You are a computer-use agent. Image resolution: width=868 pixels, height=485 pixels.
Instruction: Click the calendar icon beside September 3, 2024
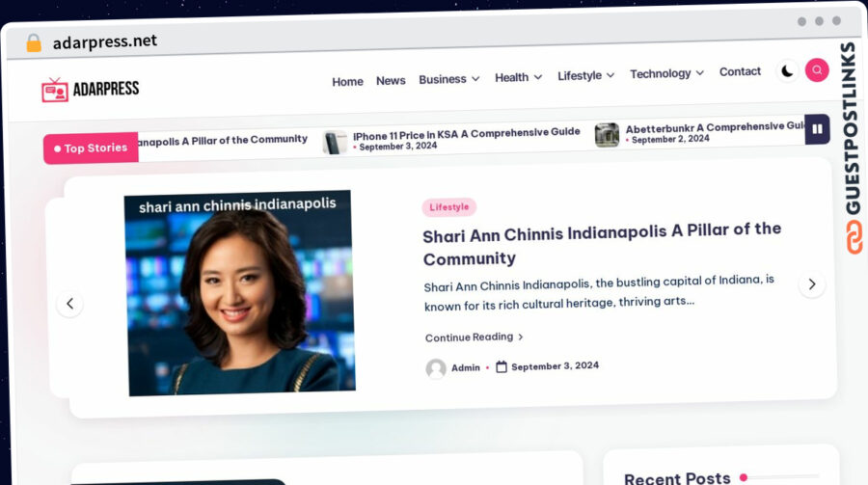pyautogui.click(x=501, y=366)
